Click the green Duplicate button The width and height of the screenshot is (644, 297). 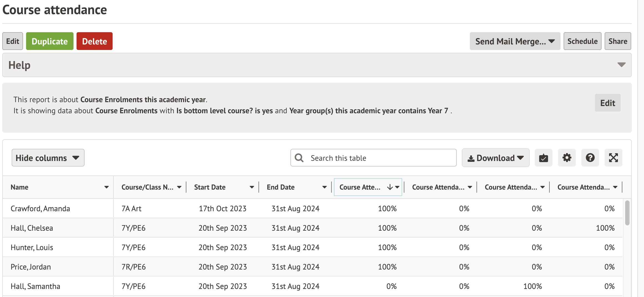[50, 41]
